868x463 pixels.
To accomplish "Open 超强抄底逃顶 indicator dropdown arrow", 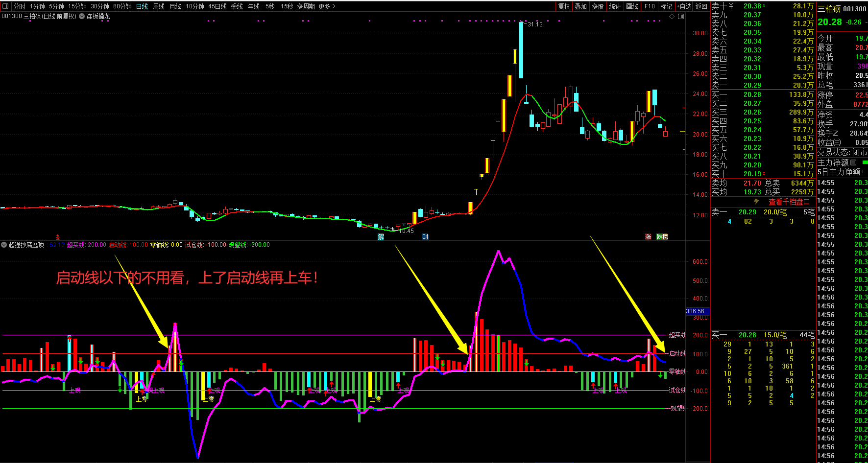I will [4, 245].
